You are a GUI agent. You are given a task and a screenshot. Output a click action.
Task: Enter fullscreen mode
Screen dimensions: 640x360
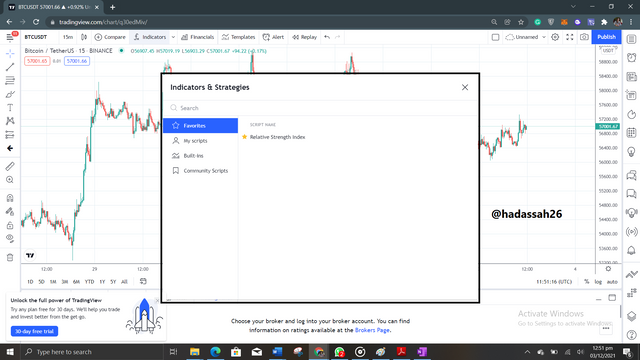coord(570,37)
